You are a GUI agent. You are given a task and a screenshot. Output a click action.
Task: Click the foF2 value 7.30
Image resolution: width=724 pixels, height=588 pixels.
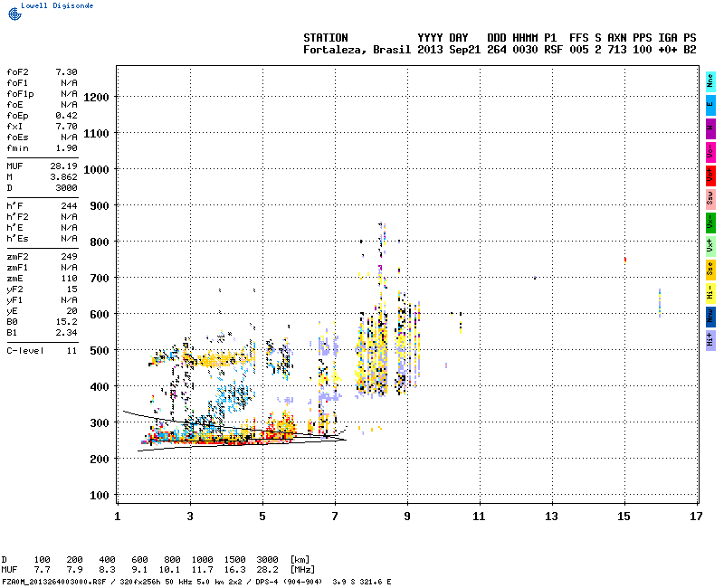click(66, 72)
